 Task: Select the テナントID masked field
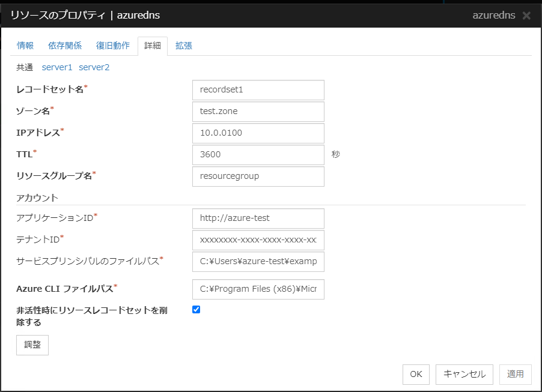click(258, 240)
